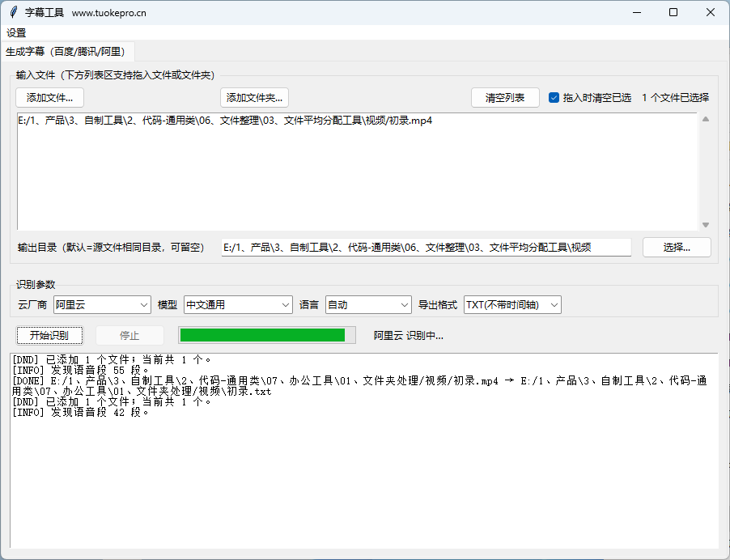Toggle the 拖入时清空已选 checkbox
The height and width of the screenshot is (560, 730).
click(554, 96)
